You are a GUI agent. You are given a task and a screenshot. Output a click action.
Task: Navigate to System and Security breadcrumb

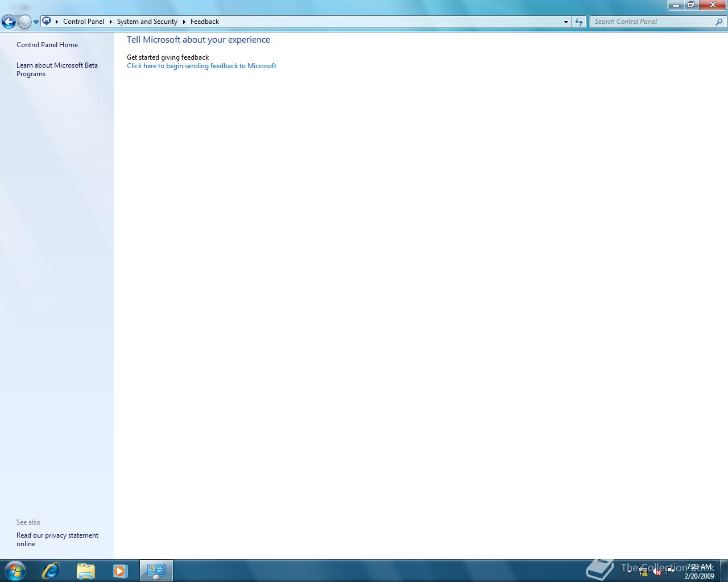pyautogui.click(x=147, y=22)
